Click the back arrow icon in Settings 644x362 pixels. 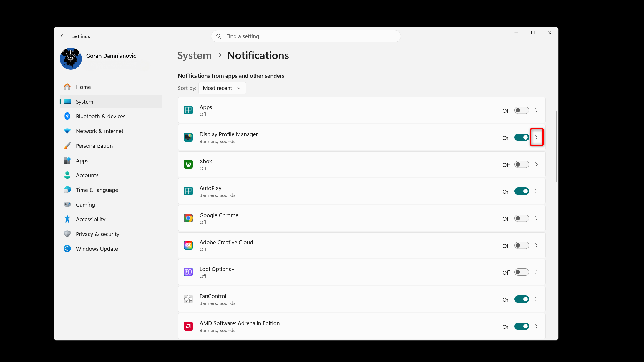click(63, 36)
